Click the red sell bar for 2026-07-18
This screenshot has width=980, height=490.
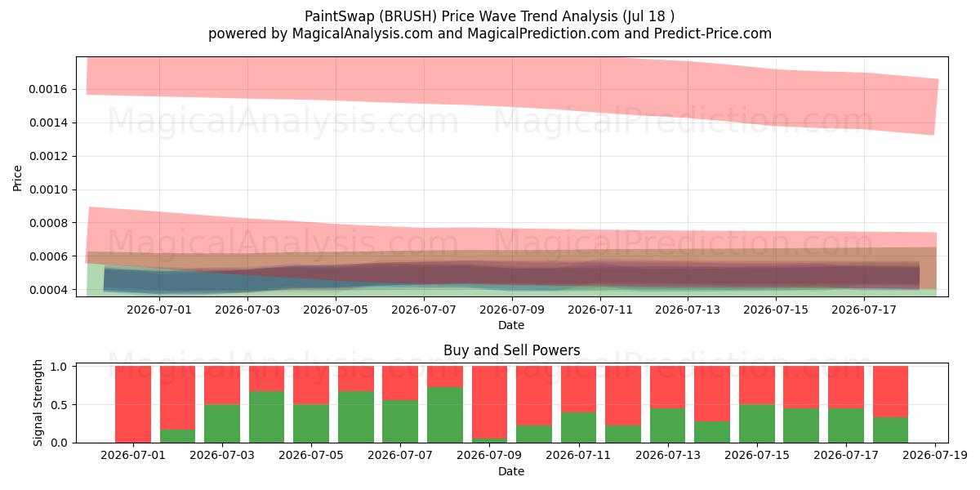tap(890, 392)
